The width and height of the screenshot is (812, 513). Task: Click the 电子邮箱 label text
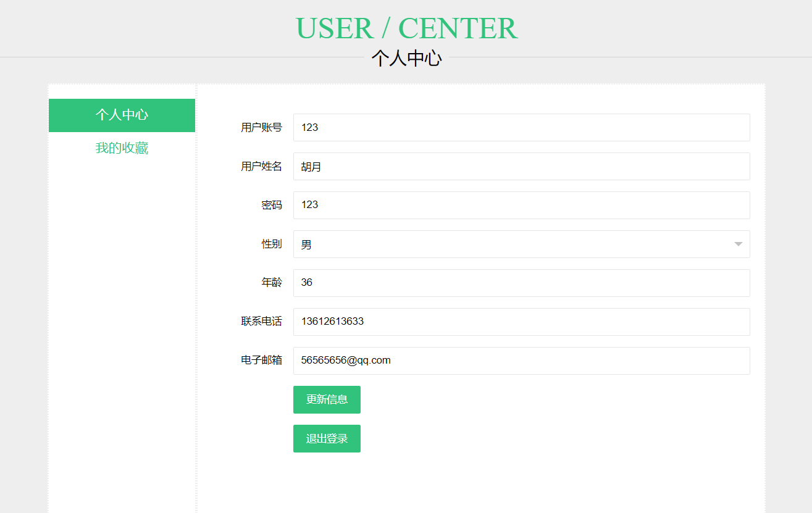tap(261, 361)
